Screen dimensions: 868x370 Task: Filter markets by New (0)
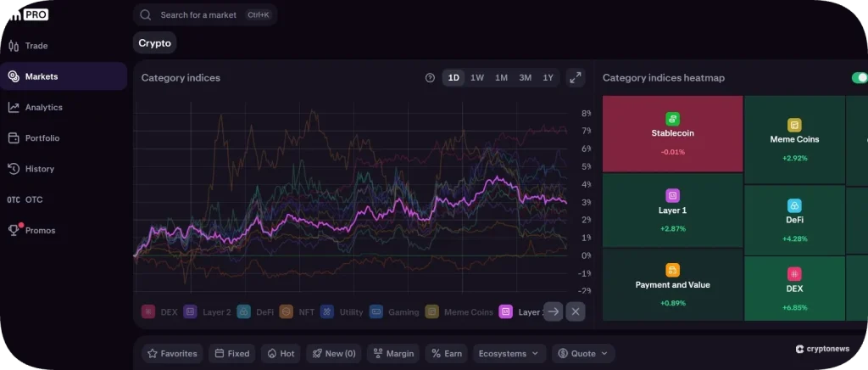[x=334, y=353]
